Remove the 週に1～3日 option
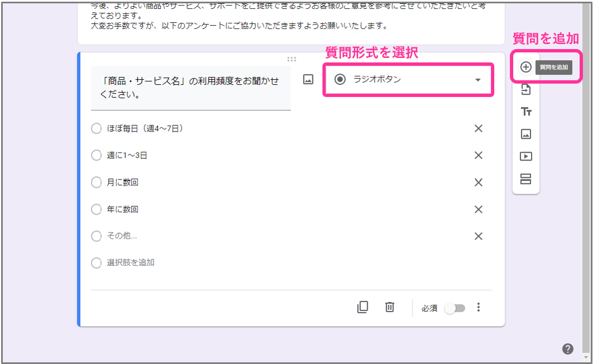The image size is (593, 364). point(478,156)
